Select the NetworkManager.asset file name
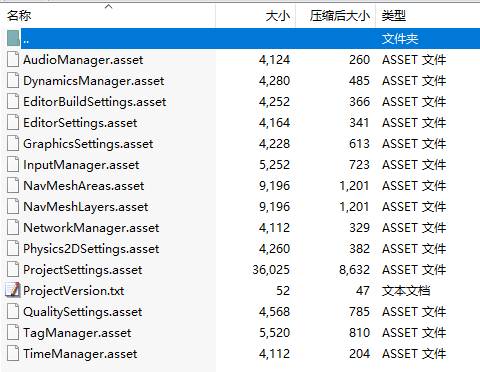Image resolution: width=480 pixels, height=372 pixels. point(91,228)
